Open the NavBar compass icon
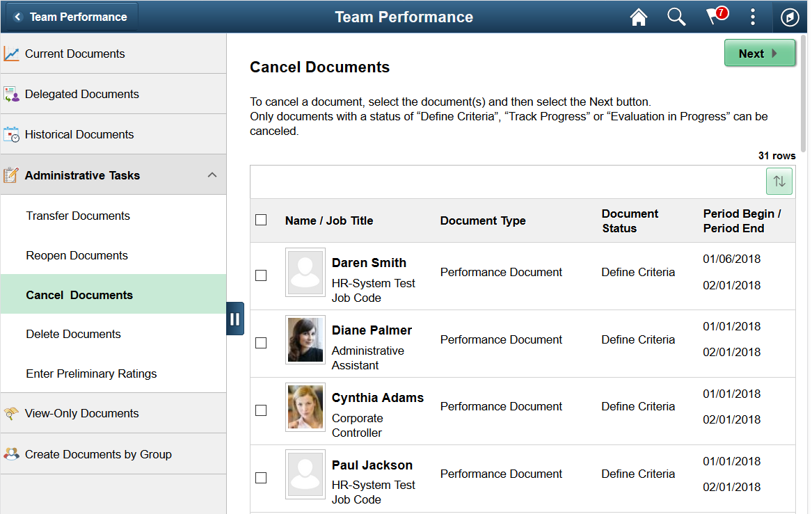 [x=790, y=17]
